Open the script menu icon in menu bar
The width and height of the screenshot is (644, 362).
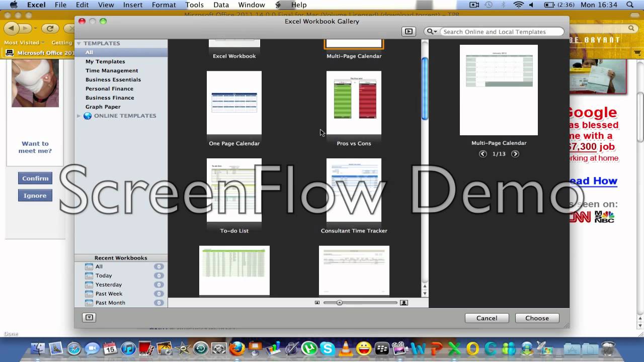pyautogui.click(x=278, y=5)
